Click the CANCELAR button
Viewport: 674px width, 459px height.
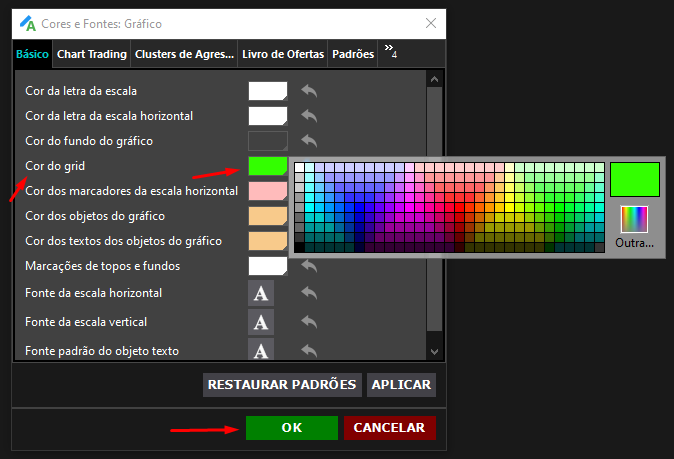389,428
